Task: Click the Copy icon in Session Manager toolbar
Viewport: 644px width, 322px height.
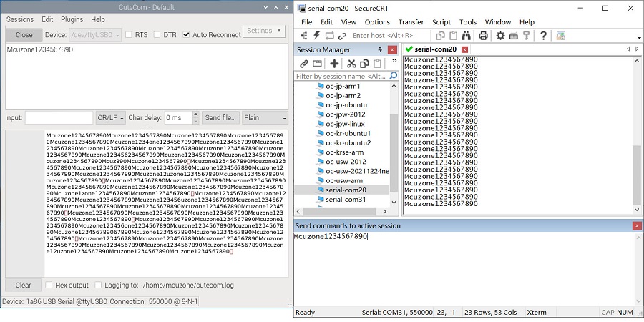Action: 364,63
